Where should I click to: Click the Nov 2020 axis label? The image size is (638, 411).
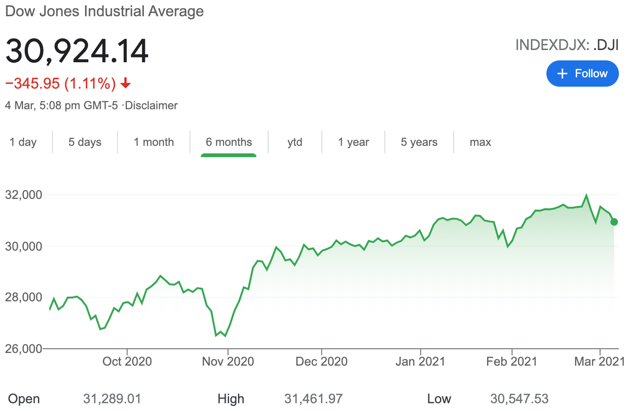228,361
